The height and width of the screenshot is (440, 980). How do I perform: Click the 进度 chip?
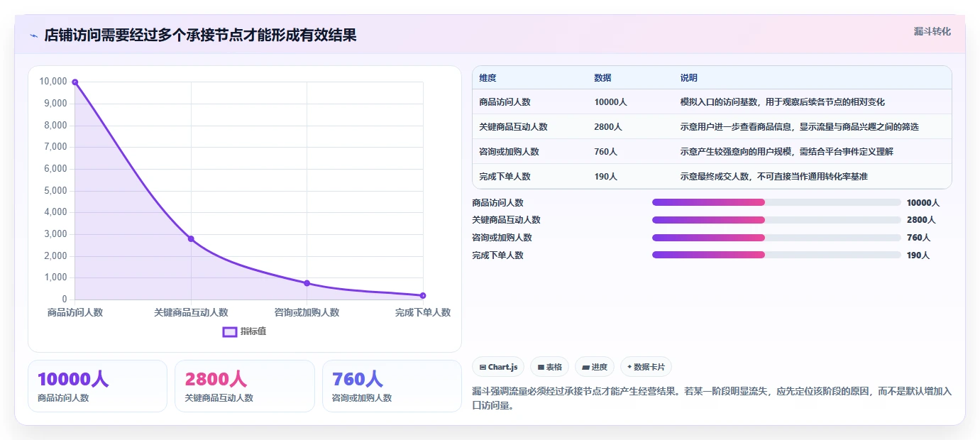[595, 367]
